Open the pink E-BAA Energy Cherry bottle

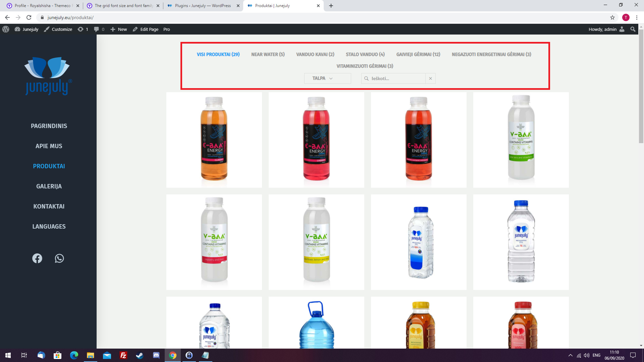coord(316,140)
